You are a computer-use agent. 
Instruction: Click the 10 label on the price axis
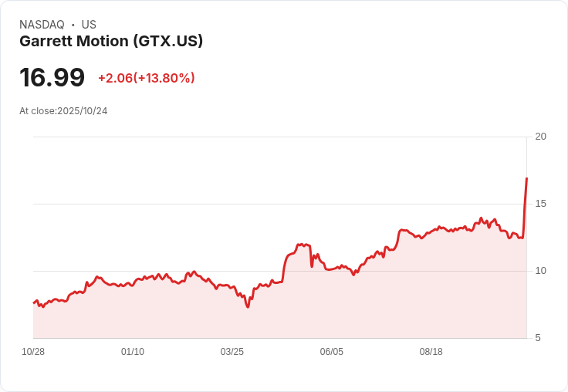(541, 271)
